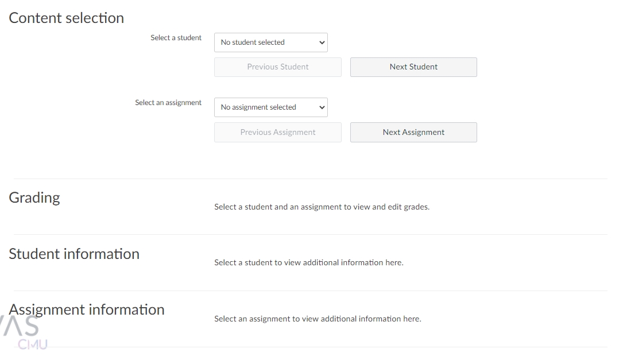Screen dimensions: 623x364
Task: Click the "Select an assignment" label
Action: (x=168, y=103)
